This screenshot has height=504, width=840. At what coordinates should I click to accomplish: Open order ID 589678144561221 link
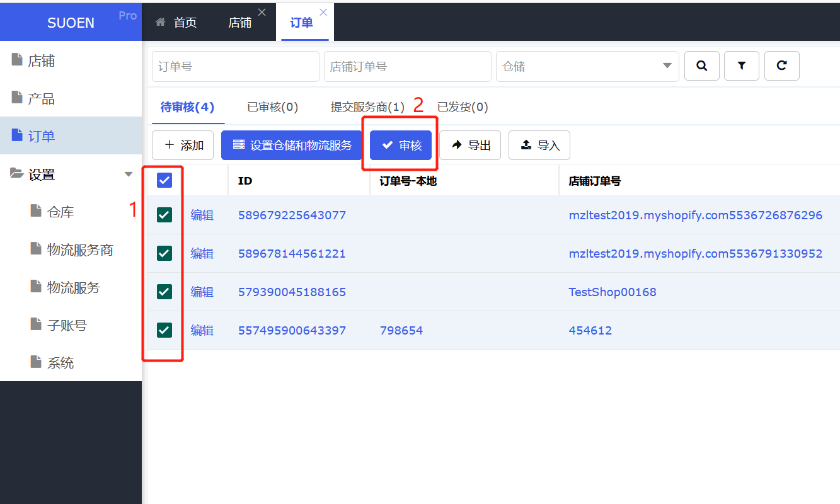click(x=292, y=253)
